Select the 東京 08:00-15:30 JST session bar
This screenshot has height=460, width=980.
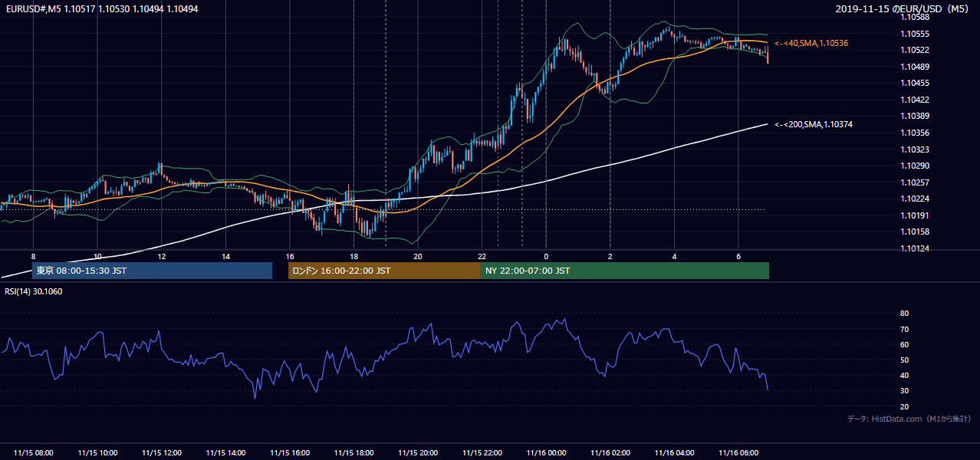[x=152, y=271]
